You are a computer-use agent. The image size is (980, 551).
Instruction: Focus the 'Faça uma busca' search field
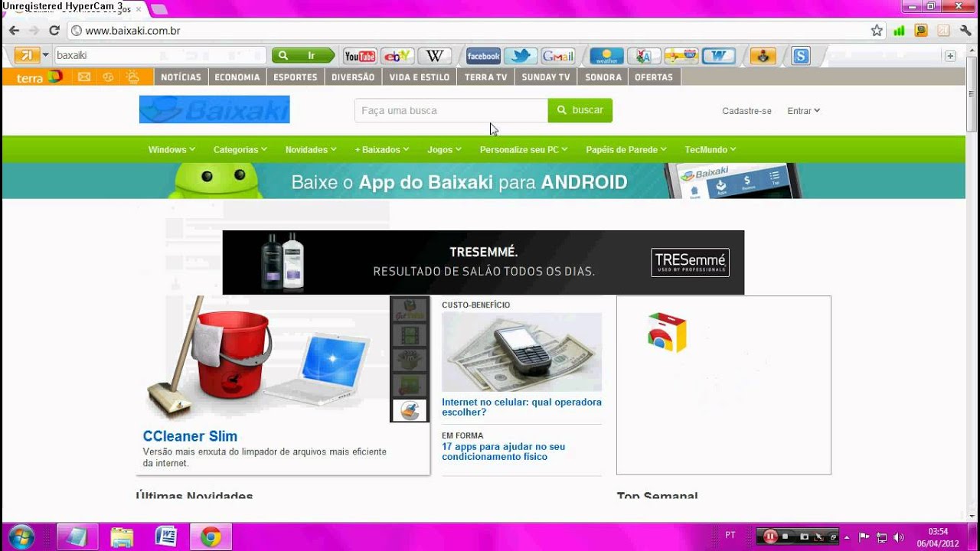coord(451,110)
